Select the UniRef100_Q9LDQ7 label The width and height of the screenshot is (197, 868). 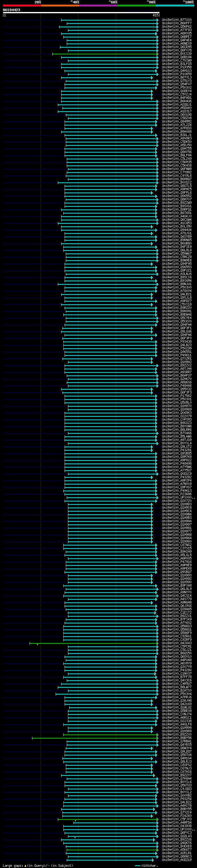(176, 751)
